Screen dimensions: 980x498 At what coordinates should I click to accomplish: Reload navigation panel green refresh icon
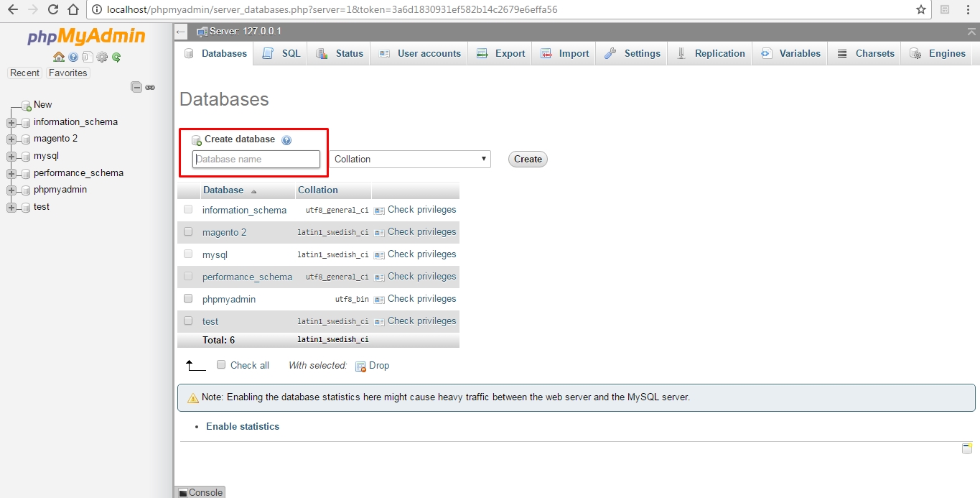pyautogui.click(x=116, y=57)
